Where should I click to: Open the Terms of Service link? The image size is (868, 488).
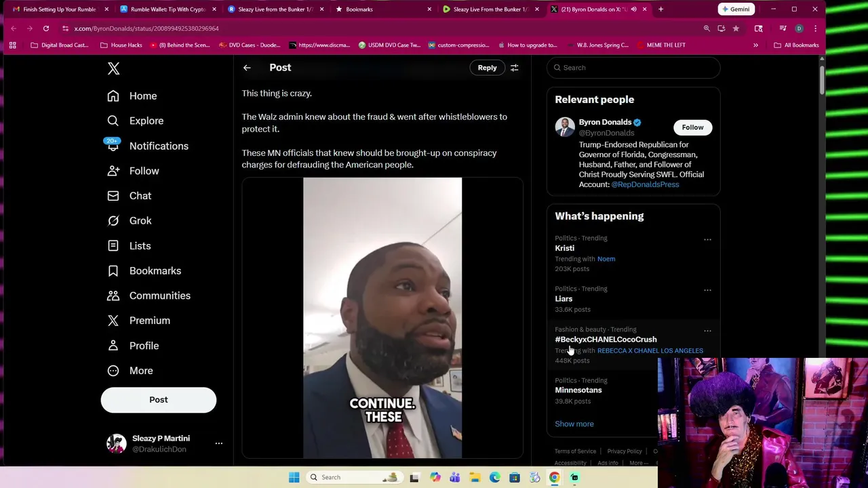575,451
